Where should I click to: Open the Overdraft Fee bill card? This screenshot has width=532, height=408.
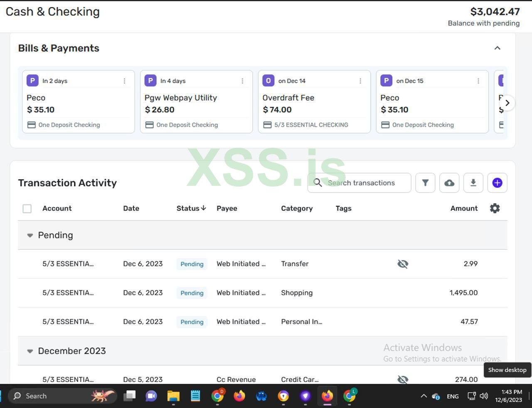click(x=314, y=102)
